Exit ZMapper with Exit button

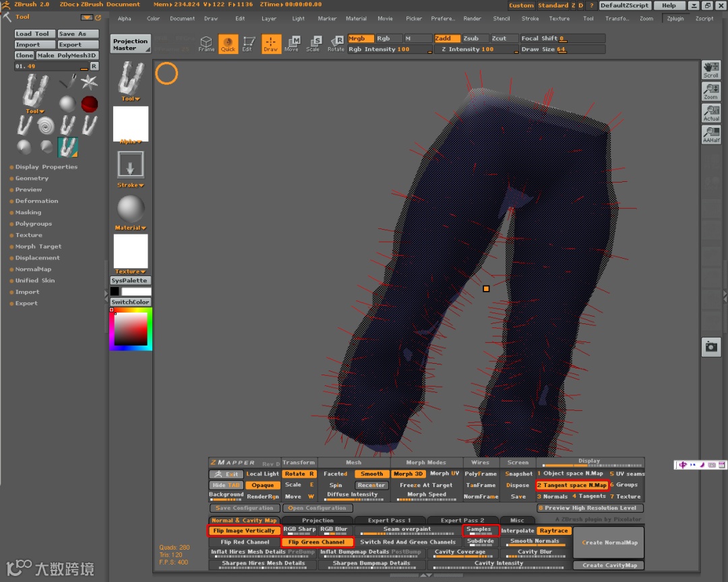point(226,474)
